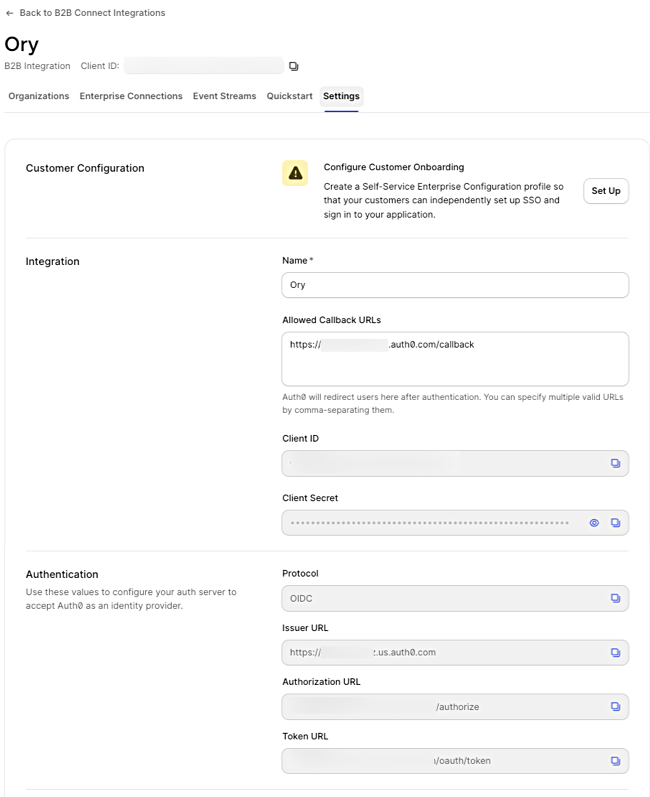Click the back arrow icon at top
Screen dimensions: 650x797
[10, 13]
